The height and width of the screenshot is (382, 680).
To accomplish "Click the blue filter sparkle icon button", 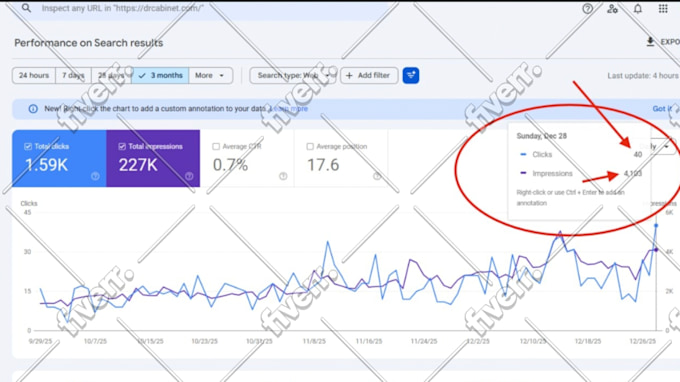I will [x=411, y=75].
